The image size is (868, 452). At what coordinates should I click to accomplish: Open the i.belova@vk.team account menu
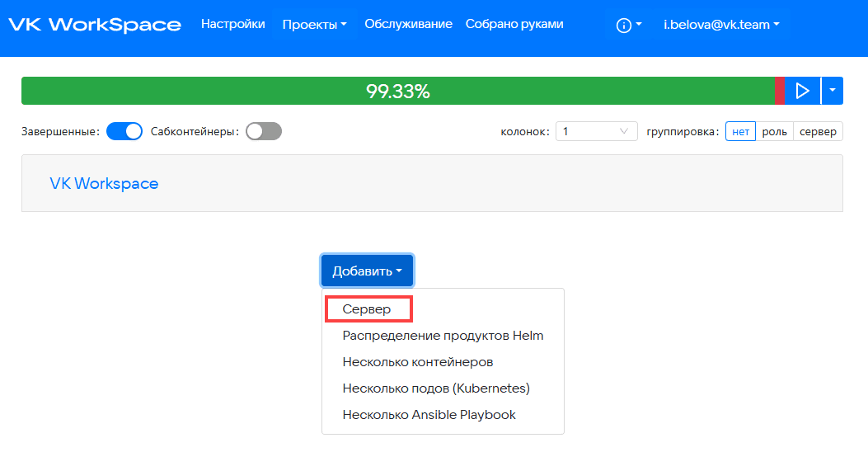click(x=721, y=25)
